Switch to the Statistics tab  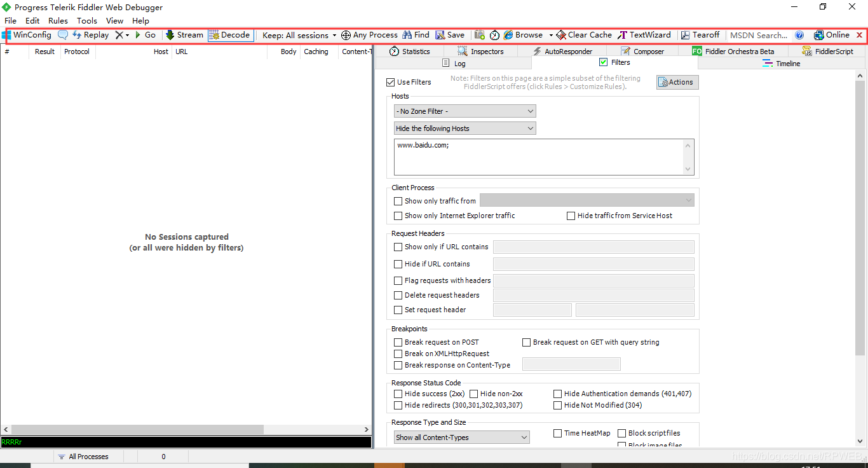[x=409, y=52]
